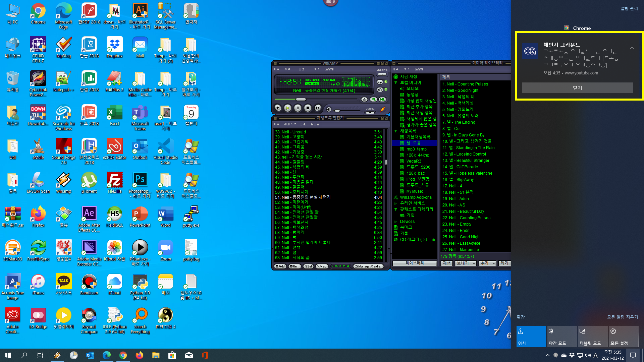Click eject icon next to CD 레코더 (D:)
Screen dimensions: 644x362
433,240
